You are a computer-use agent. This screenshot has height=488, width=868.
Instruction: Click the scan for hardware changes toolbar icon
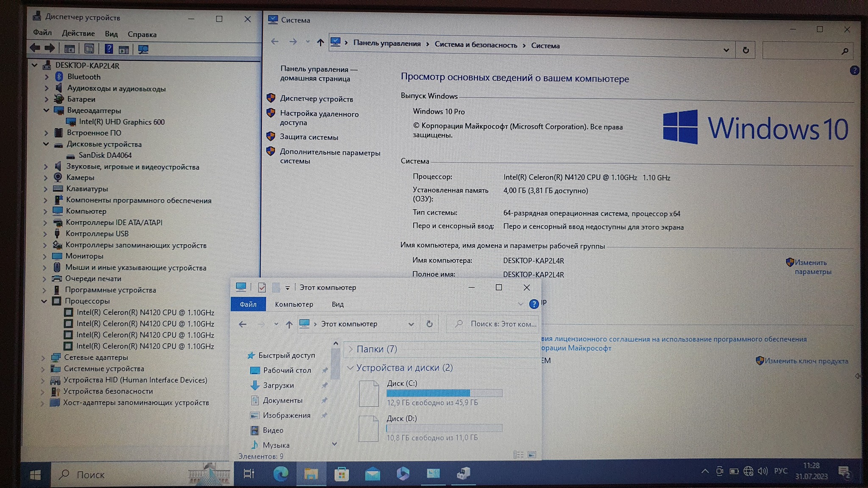(143, 49)
